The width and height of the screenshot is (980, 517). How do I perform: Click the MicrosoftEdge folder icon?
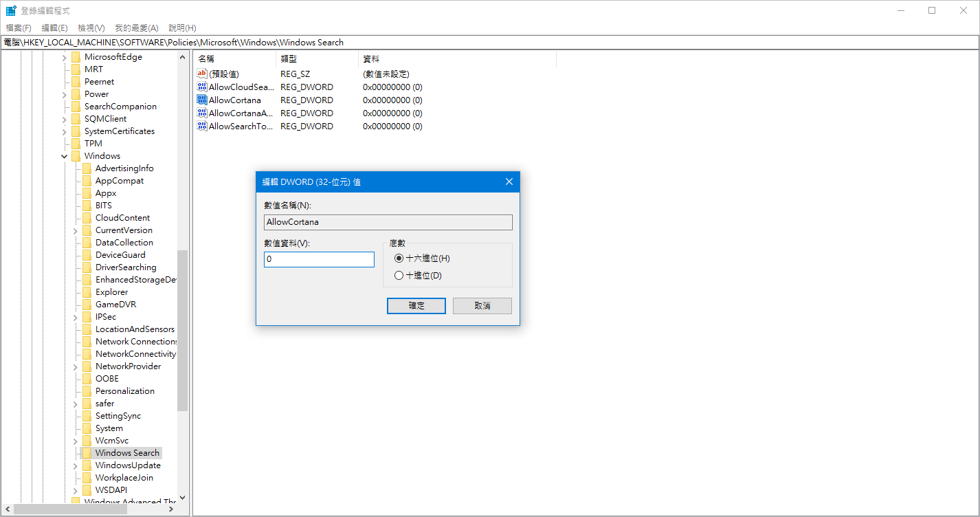pyautogui.click(x=76, y=57)
